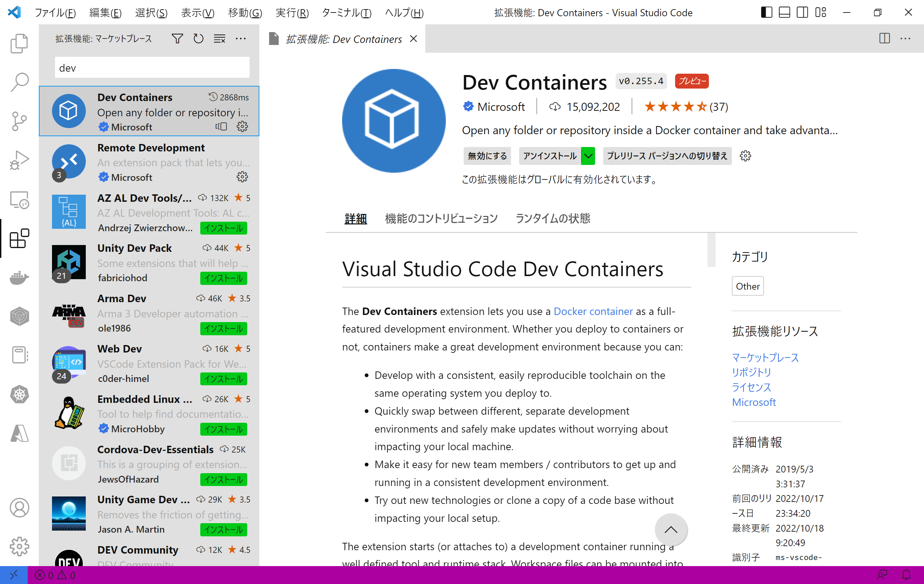The image size is (924, 584).
Task: Open the Remote Explorer view
Action: 19,200
